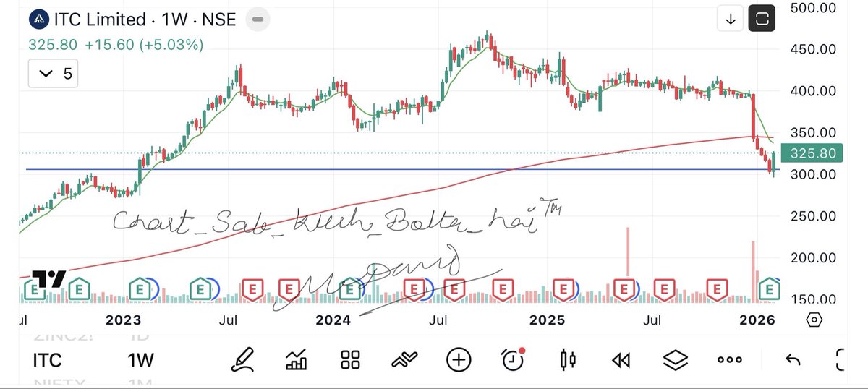This screenshot has height=389, width=868.
Task: Open the 1W interval selector
Action: (141, 359)
